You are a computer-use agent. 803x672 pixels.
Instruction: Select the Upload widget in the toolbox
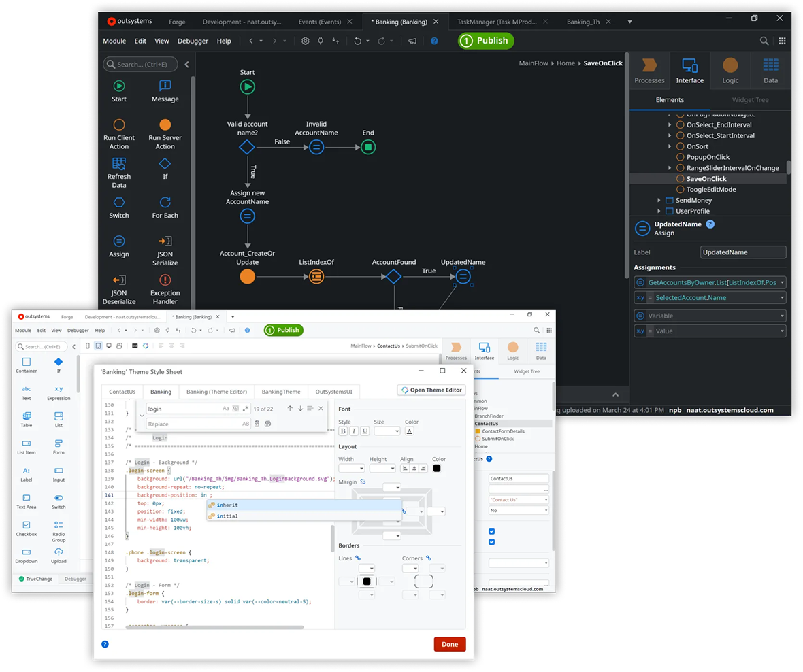click(x=59, y=556)
